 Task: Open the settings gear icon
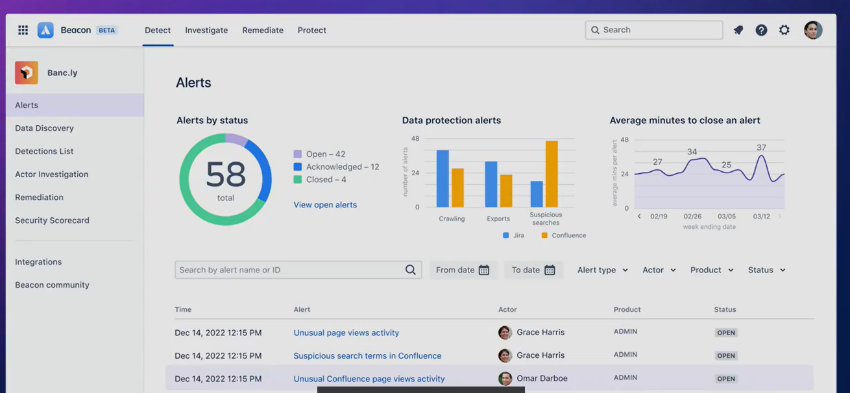click(x=784, y=30)
